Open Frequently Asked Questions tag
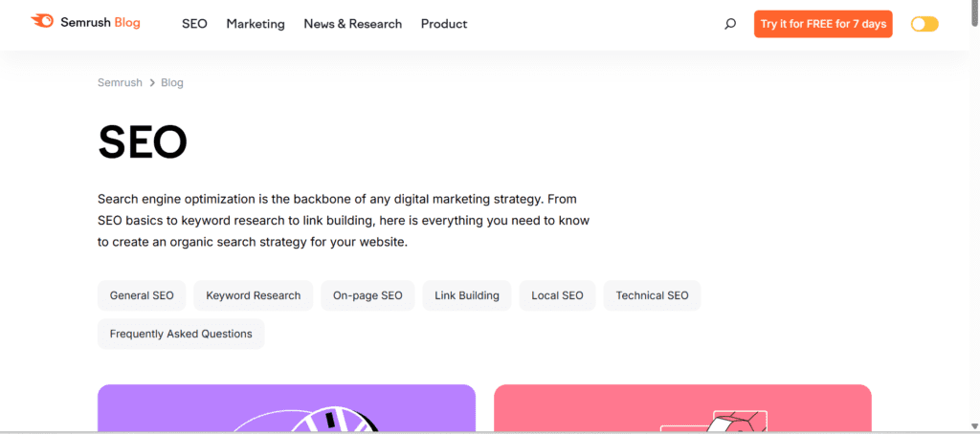 click(x=181, y=334)
